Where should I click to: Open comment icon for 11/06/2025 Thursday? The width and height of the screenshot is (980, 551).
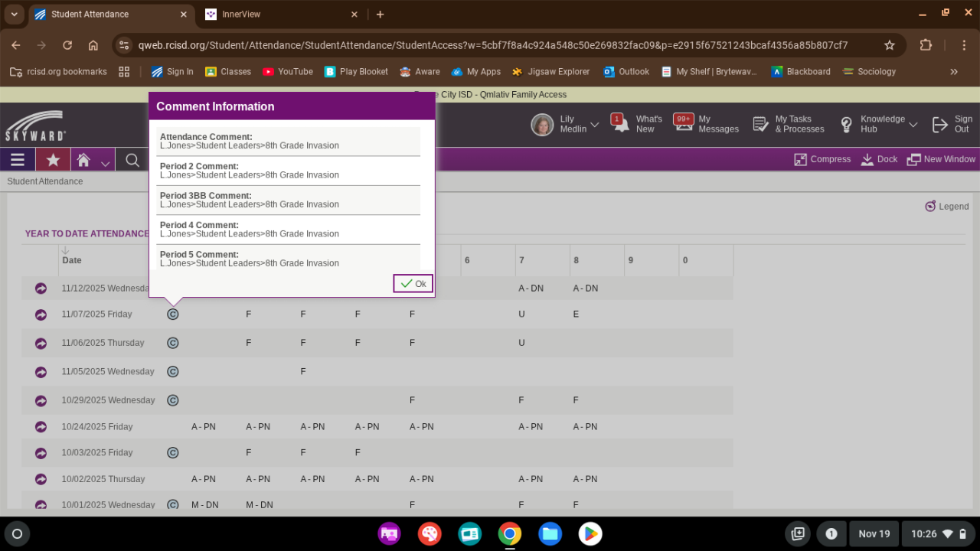(x=173, y=344)
